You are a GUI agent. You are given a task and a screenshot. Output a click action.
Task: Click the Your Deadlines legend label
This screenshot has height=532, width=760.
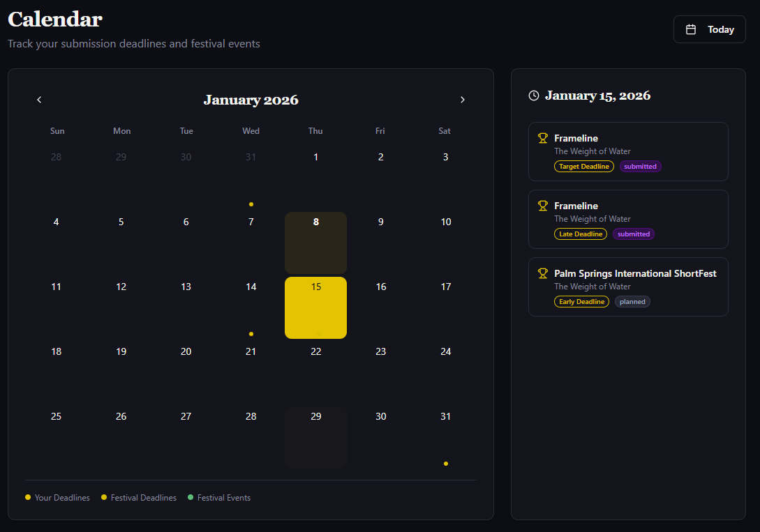pos(62,498)
